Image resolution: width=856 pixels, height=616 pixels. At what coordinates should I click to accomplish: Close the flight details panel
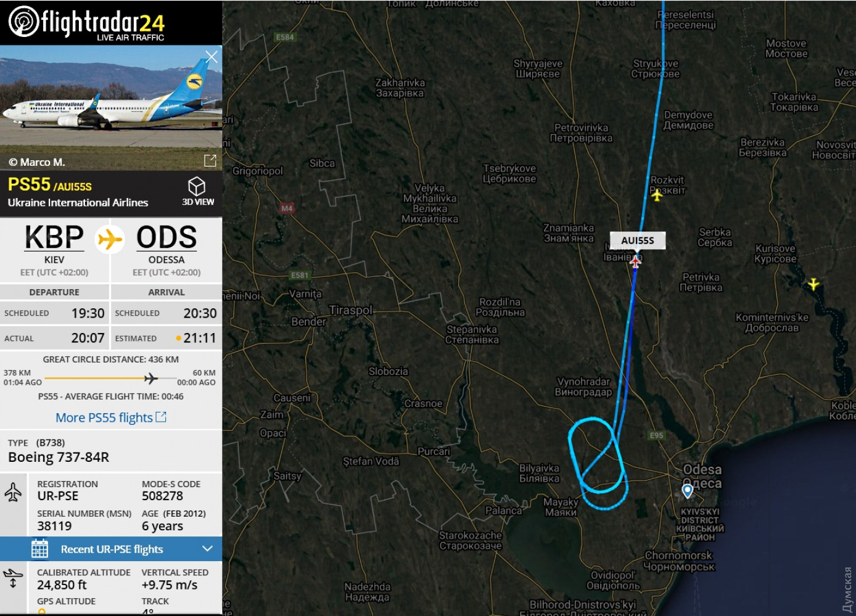212,57
